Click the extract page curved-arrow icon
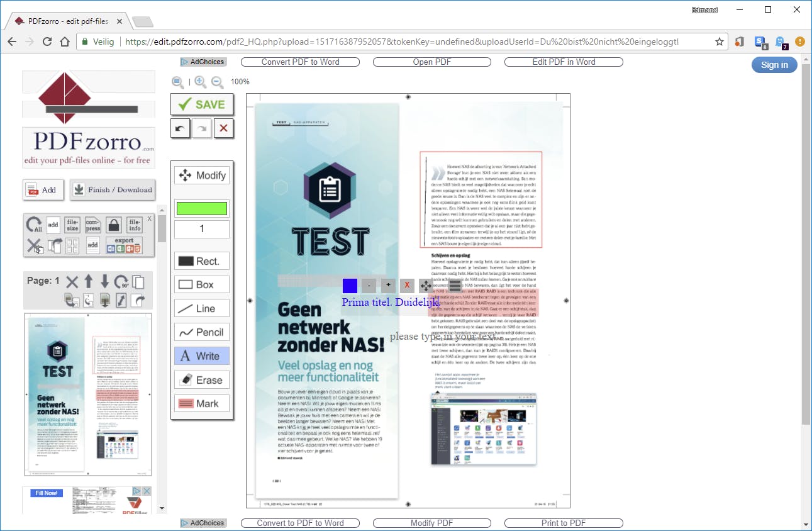Image resolution: width=812 pixels, height=531 pixels. coord(138,300)
